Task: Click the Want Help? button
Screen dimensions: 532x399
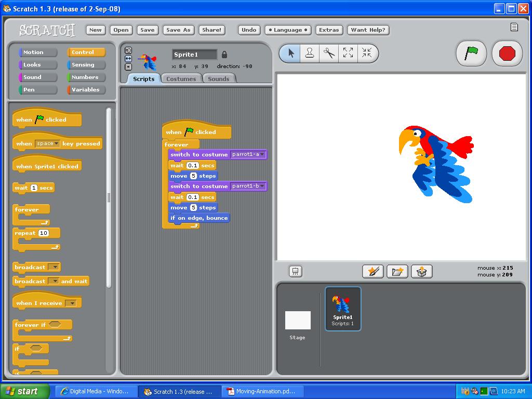Action: pos(368,30)
